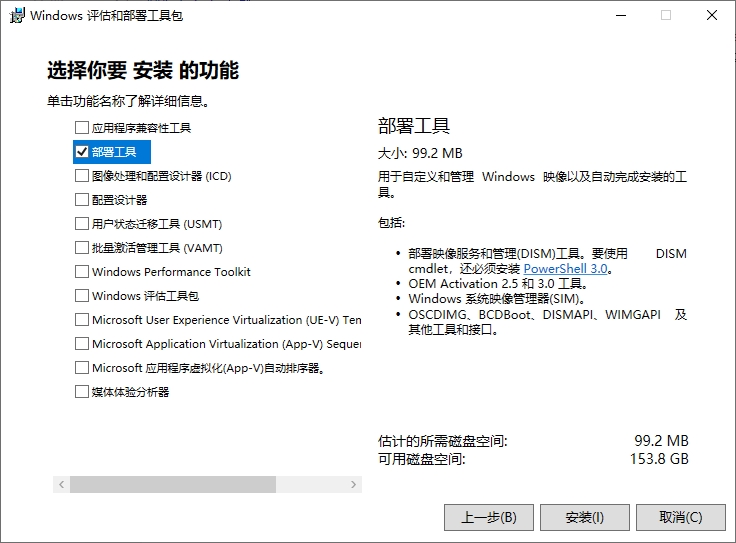Viewport: 736px width, 543px height.
Task: Click the 取消(C) cancel button
Action: click(681, 517)
